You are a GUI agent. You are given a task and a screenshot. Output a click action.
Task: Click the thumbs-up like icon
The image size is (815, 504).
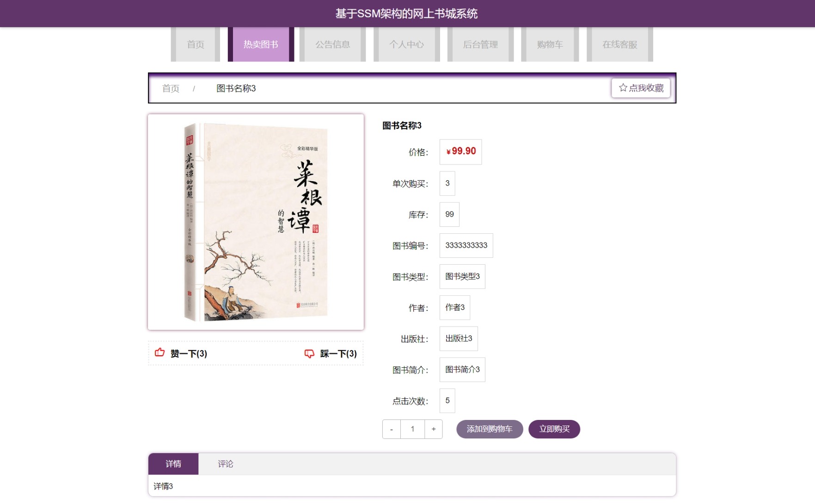click(160, 353)
